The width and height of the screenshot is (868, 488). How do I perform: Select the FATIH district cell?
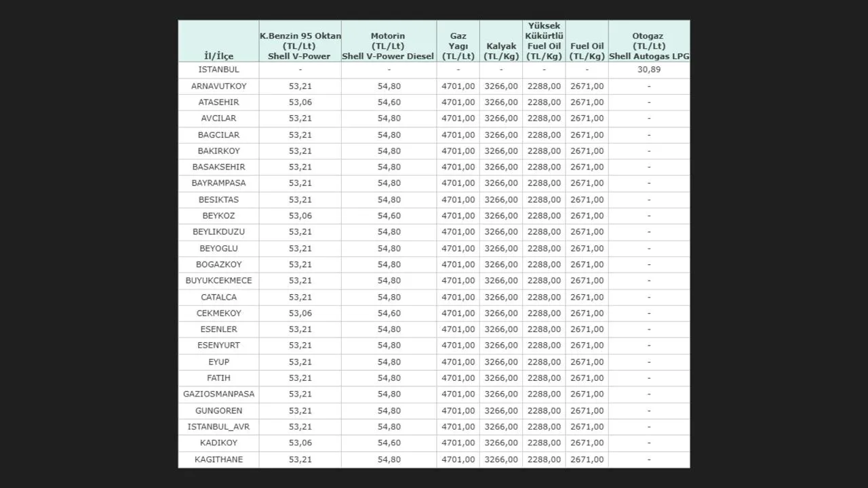click(218, 378)
